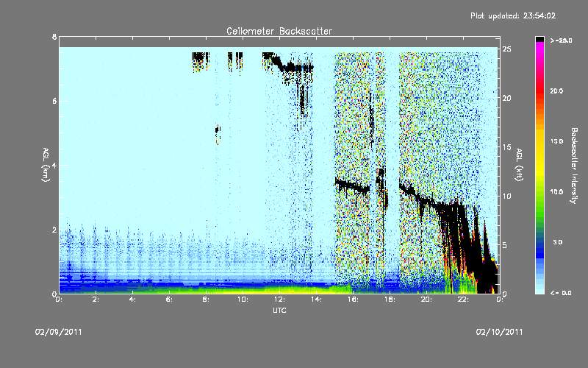Viewport: 588px width, 368px height.
Task: Click the yellow region of the colorbar near 15.0
Action: click(x=539, y=141)
